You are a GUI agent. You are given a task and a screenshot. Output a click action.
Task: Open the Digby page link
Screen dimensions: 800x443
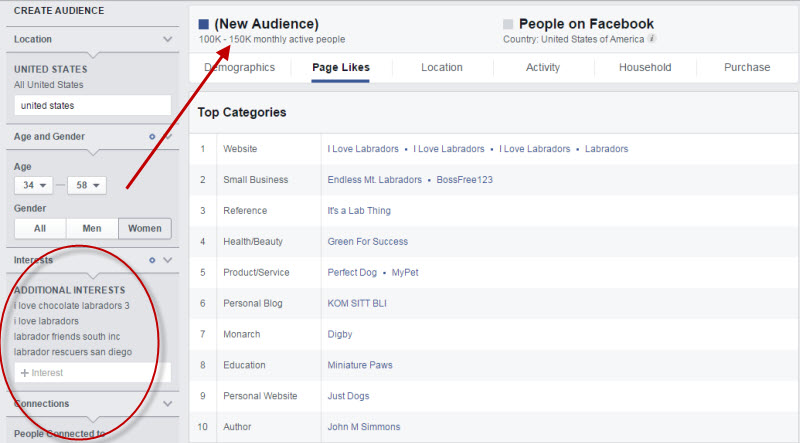[x=340, y=334]
